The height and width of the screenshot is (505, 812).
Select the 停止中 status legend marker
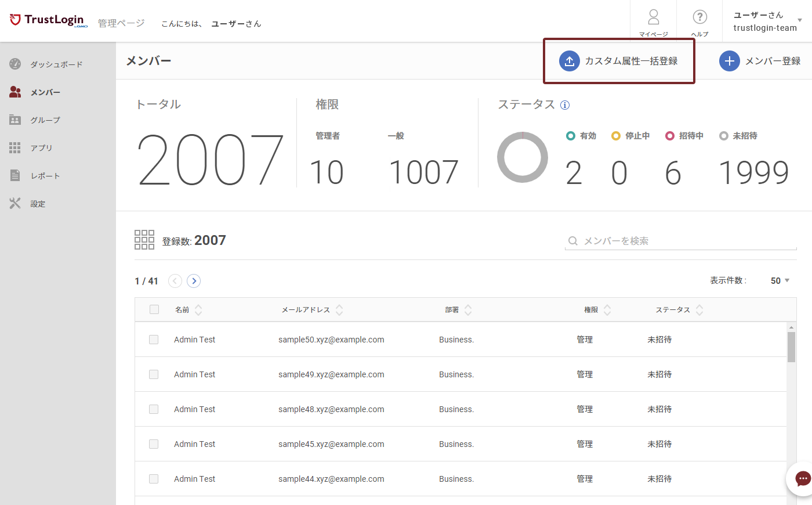(x=616, y=136)
